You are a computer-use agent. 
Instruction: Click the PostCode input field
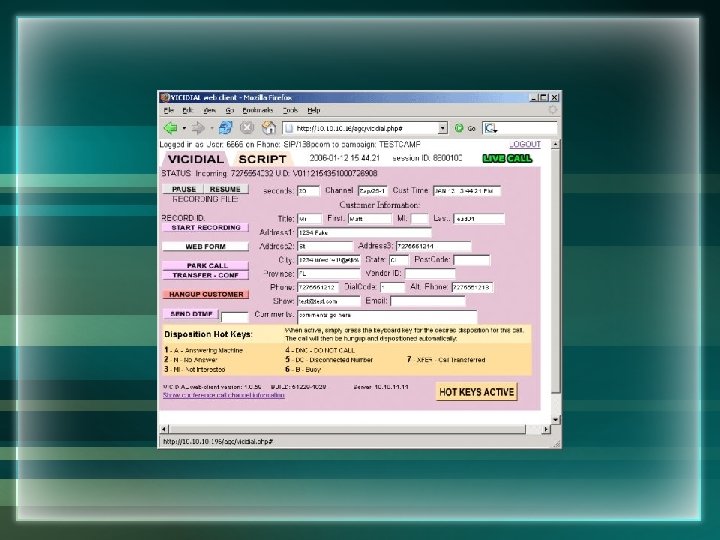click(x=472, y=260)
